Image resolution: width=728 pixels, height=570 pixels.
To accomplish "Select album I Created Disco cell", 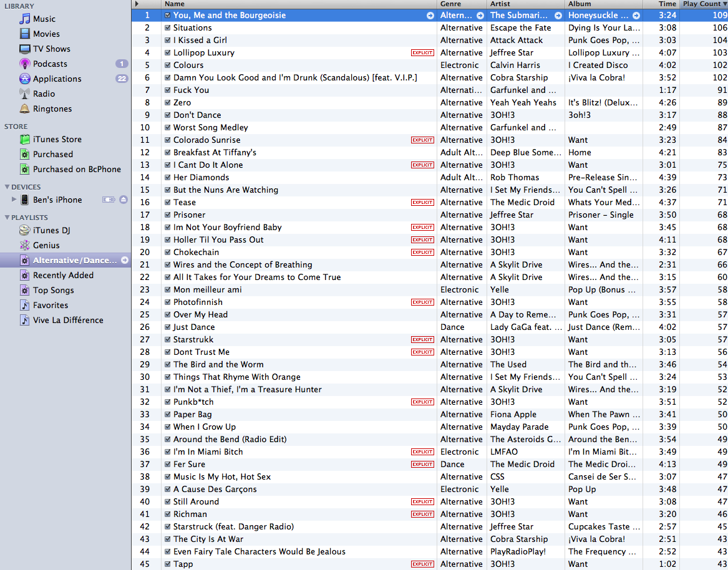I will pyautogui.click(x=604, y=65).
